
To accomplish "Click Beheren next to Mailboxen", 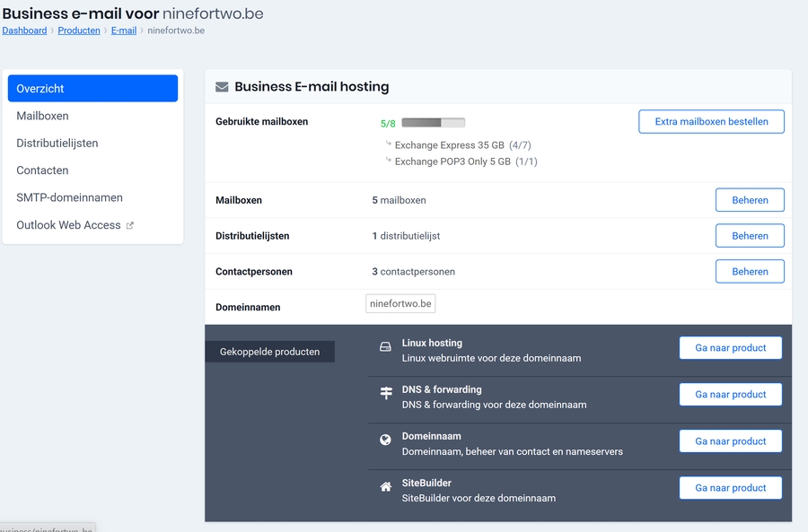I will [750, 199].
